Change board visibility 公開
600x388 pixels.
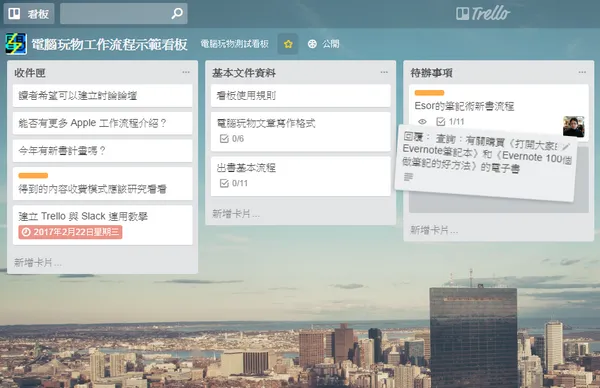[x=323, y=44]
